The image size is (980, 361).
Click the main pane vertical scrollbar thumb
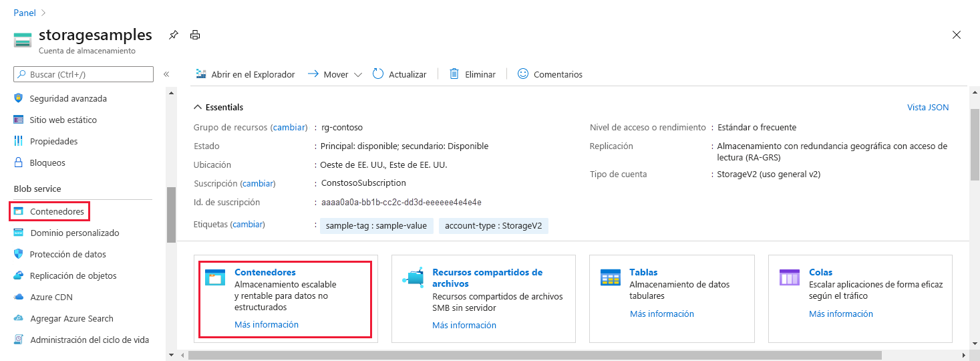click(x=975, y=144)
